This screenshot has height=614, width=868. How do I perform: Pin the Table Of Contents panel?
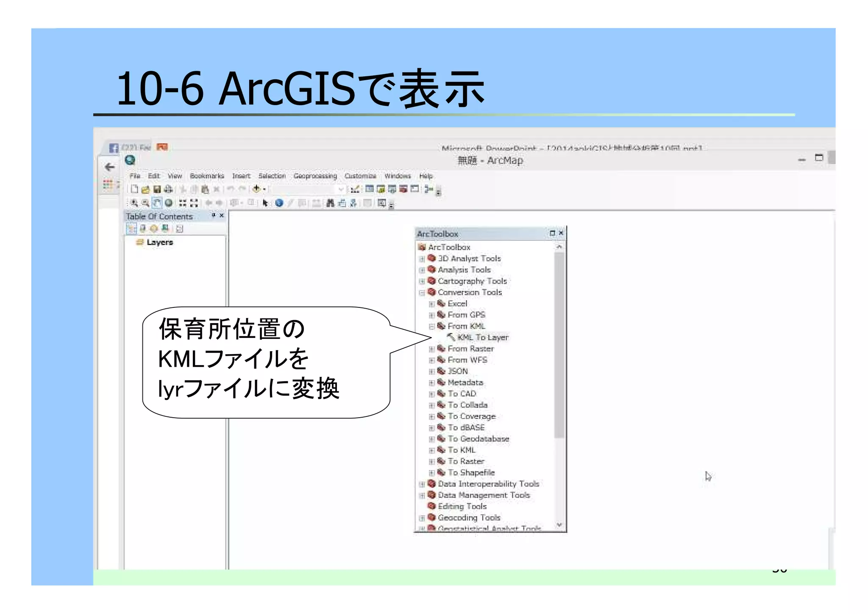tap(214, 215)
